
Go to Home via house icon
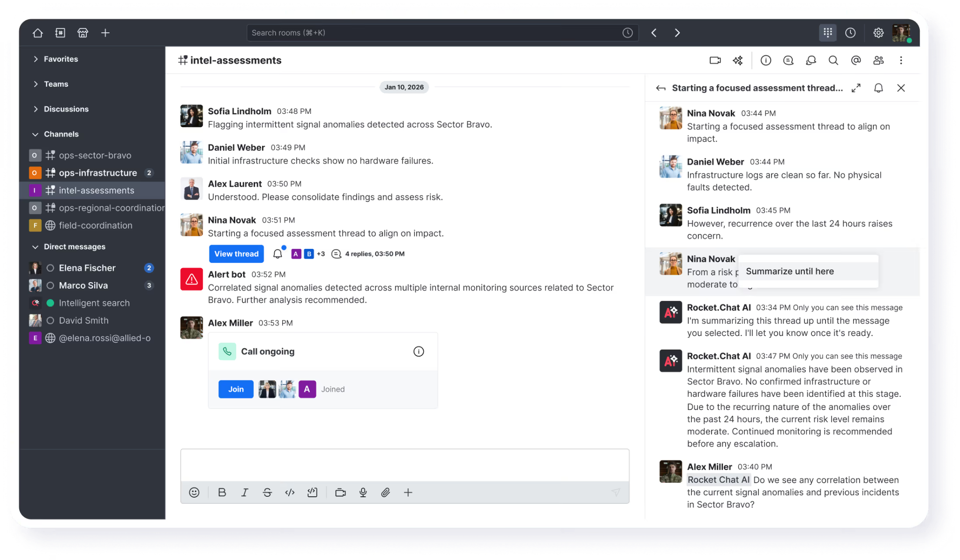click(x=37, y=33)
